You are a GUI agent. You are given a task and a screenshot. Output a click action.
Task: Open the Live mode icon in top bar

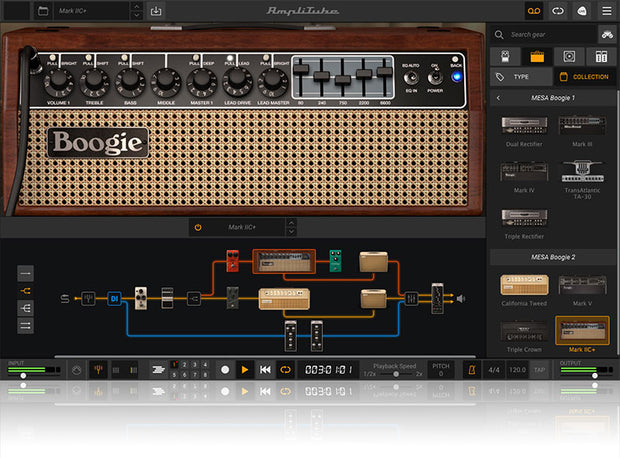click(582, 11)
